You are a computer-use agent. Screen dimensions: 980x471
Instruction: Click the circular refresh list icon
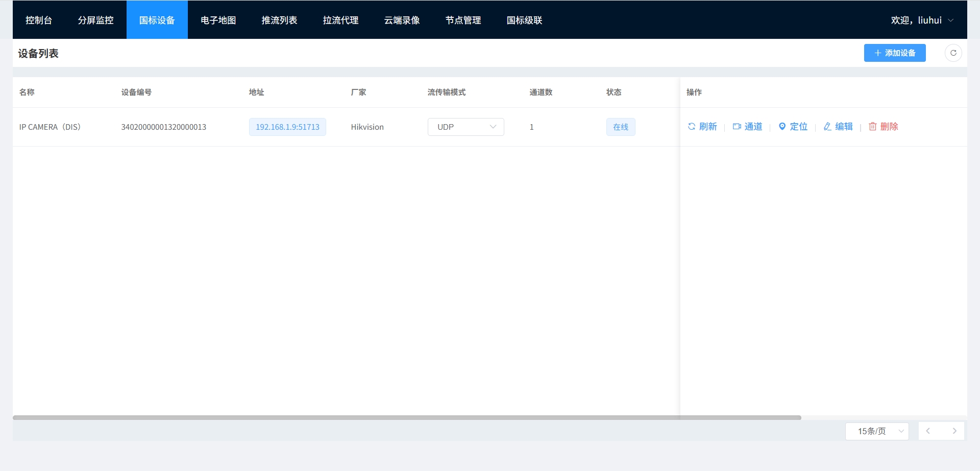coord(953,53)
